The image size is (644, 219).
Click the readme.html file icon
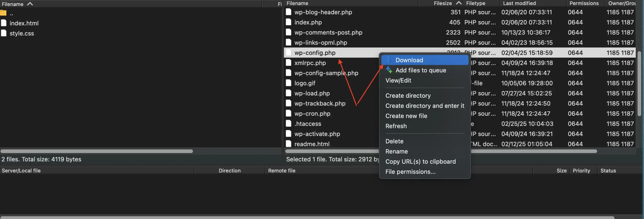click(289, 144)
